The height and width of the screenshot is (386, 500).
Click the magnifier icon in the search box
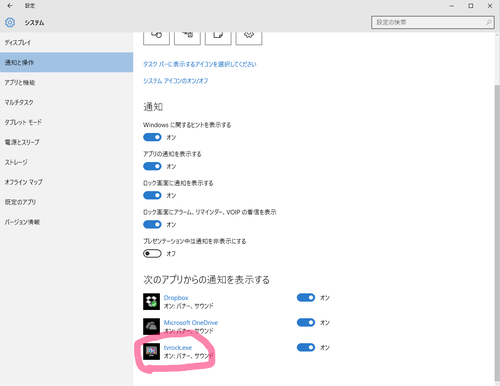(488, 22)
